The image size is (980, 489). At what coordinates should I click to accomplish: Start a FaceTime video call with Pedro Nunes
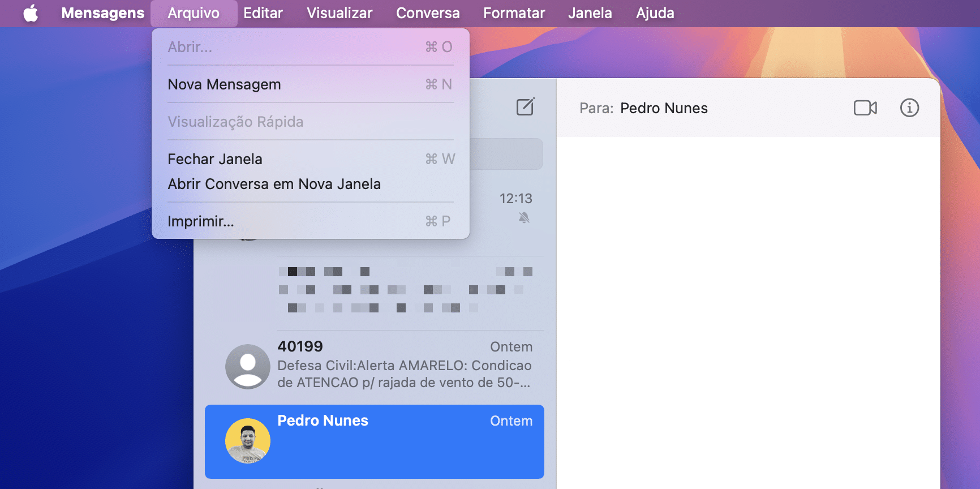[865, 108]
